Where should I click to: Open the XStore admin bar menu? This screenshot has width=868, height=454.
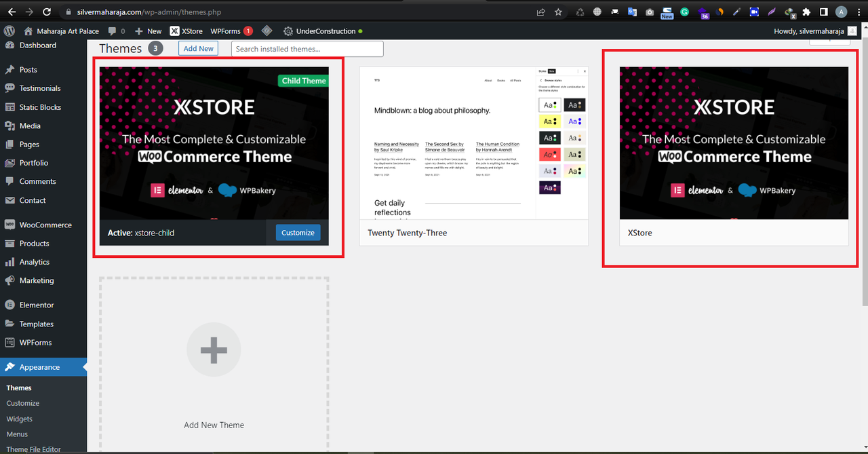click(186, 31)
